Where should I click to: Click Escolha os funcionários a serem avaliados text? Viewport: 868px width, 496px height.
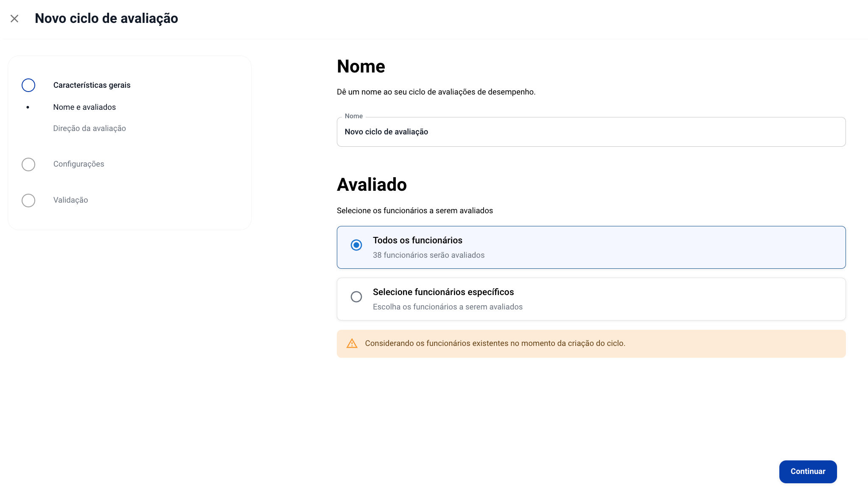pyautogui.click(x=448, y=307)
